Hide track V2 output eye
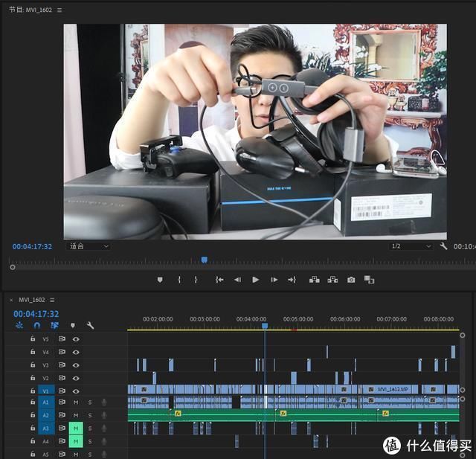Image resolution: width=476 pixels, height=459 pixels. (x=76, y=378)
